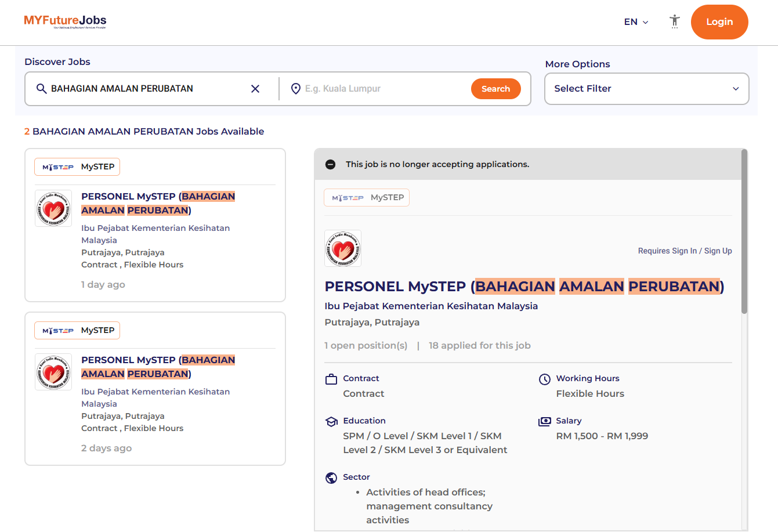Screen dimensions: 778x532
Task: Click the detail panel job title heading
Action: tap(524, 287)
